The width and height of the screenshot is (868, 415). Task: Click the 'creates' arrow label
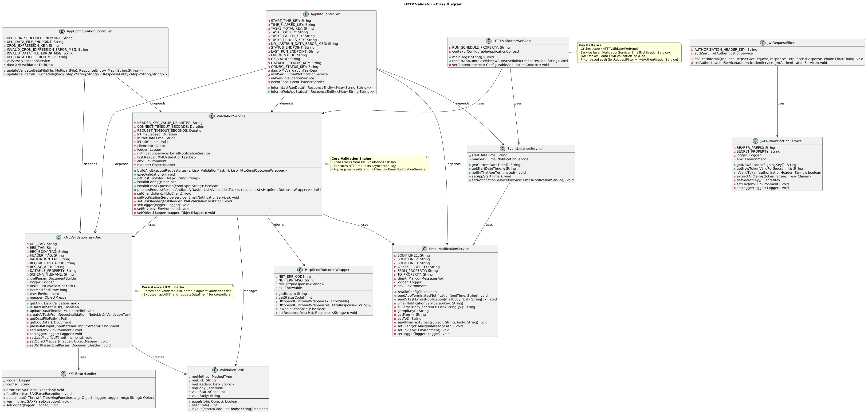(158, 357)
